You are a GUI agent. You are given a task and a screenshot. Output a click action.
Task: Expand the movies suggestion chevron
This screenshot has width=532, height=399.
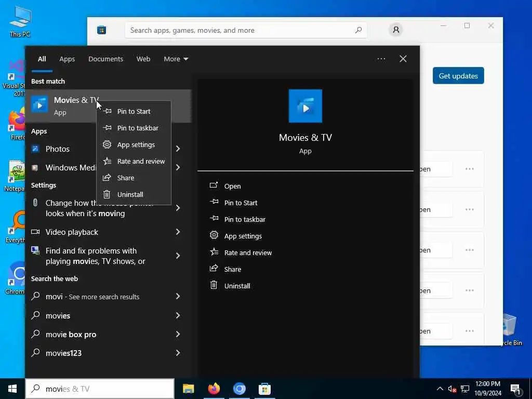(178, 315)
